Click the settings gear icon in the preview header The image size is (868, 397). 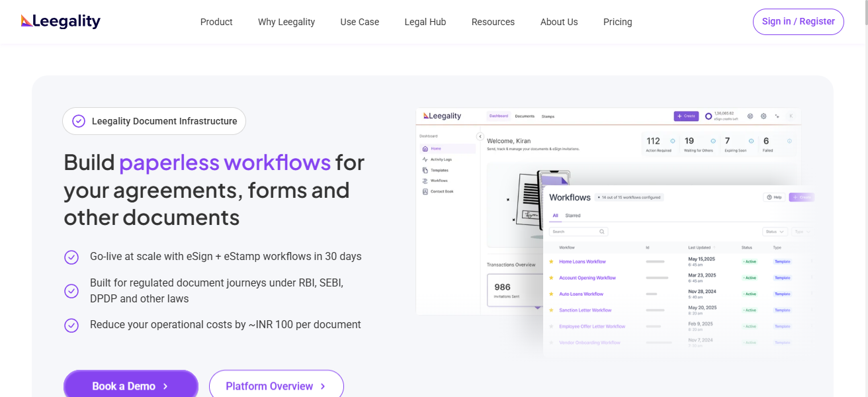point(763,116)
